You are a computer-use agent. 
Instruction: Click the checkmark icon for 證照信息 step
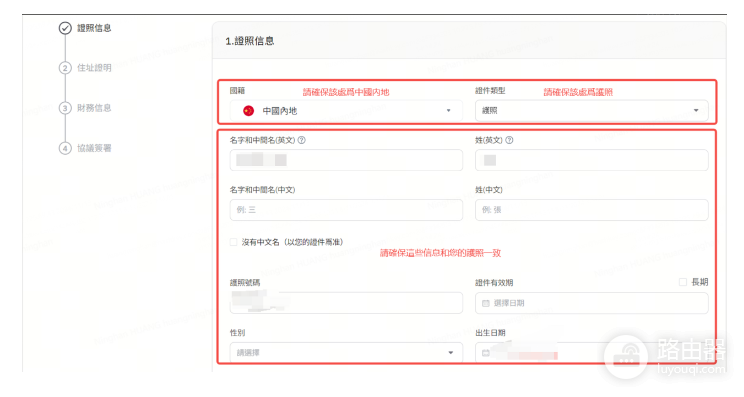(65, 28)
